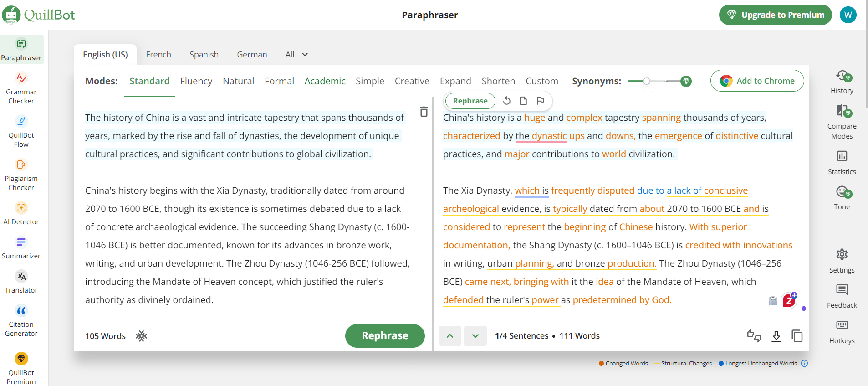
Task: Toggle the Tone insights panel
Action: 842,198
